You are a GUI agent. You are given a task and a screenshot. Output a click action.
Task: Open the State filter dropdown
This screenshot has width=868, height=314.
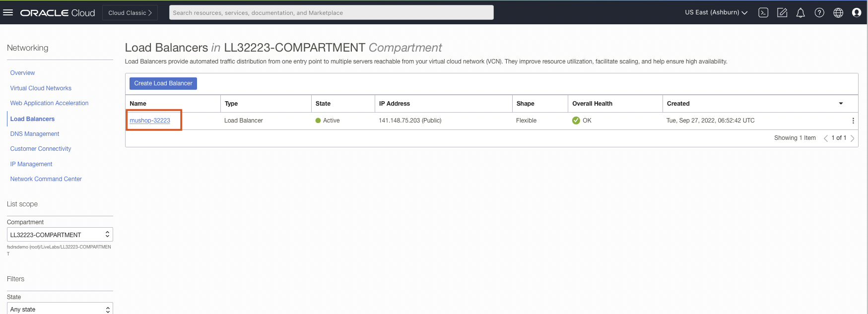60,309
